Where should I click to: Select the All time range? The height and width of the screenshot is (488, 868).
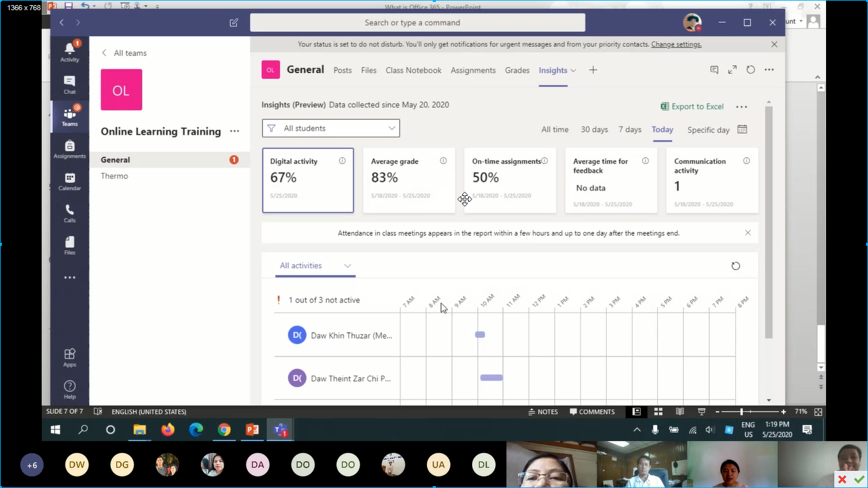click(x=555, y=129)
